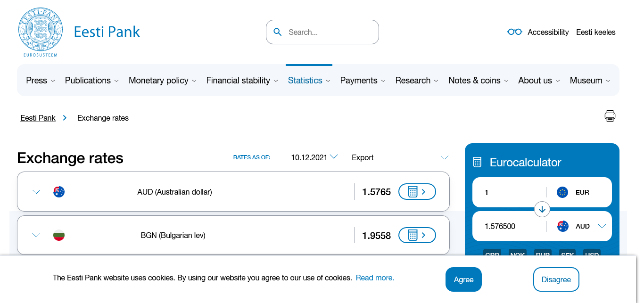This screenshot has width=644, height=303.
Task: Click Disagree on cookie banner
Action: [x=556, y=279]
